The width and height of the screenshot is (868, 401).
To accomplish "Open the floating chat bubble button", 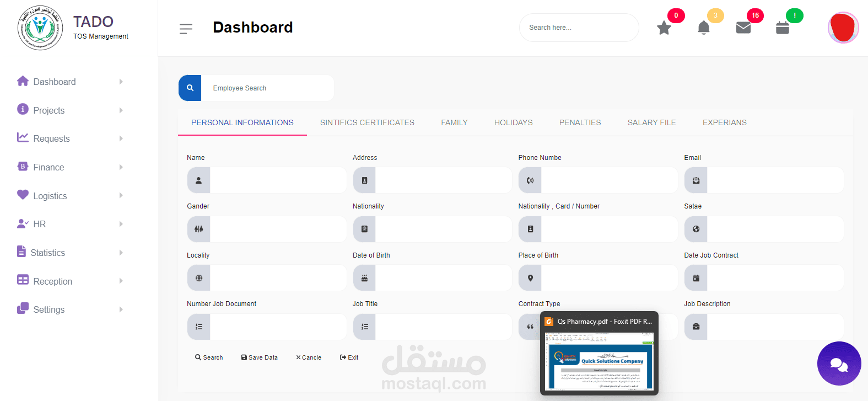I will [839, 363].
